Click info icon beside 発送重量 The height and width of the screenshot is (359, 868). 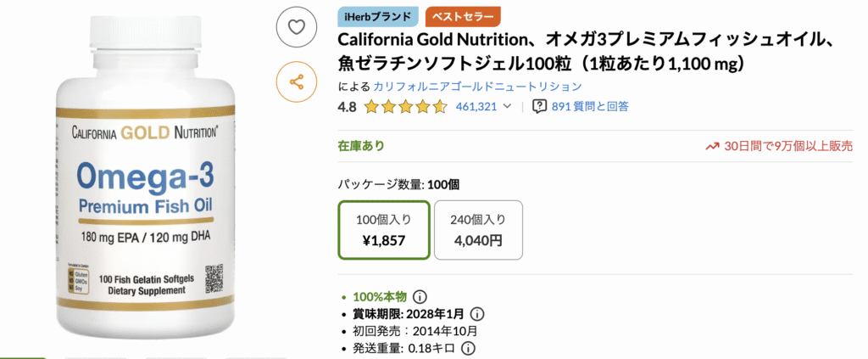click(467, 348)
